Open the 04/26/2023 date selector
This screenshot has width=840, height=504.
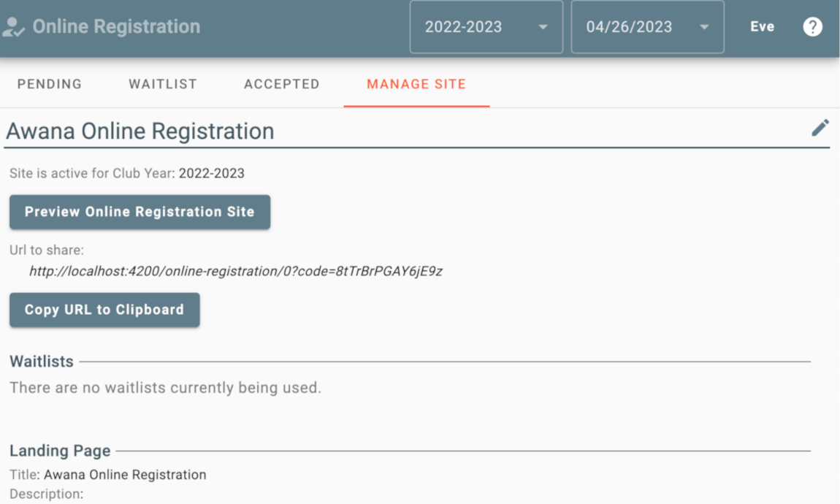click(646, 27)
